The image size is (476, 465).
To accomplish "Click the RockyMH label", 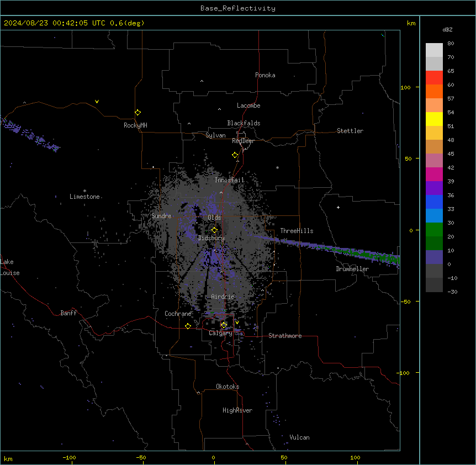I will [x=135, y=125].
